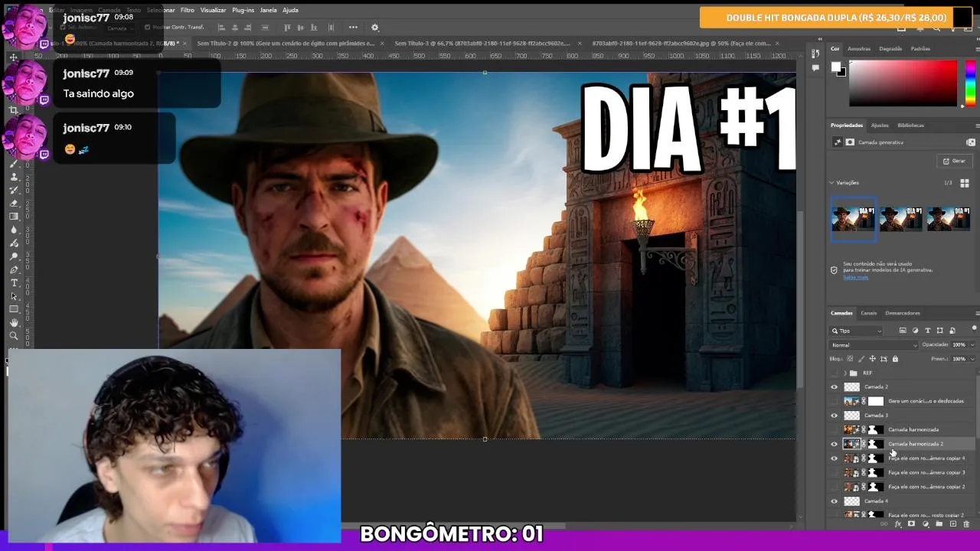Hide the Camada harmonizada 2 layer
Image resolution: width=980 pixels, height=551 pixels.
coord(835,444)
